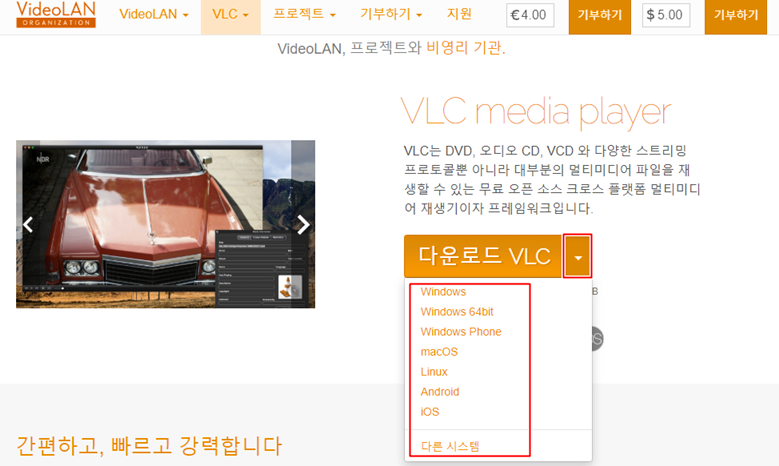Screen dimensions: 779x466
Task: Choose Android from the download list
Action: 440,391
